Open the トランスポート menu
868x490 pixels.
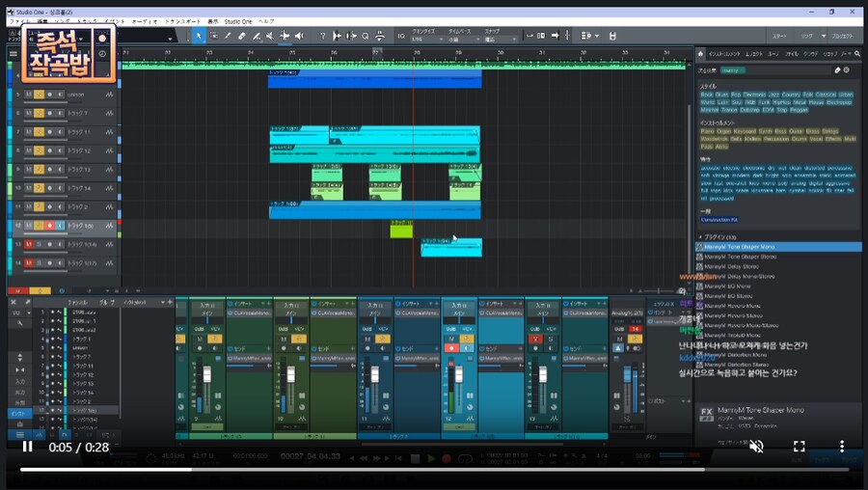click(x=182, y=21)
